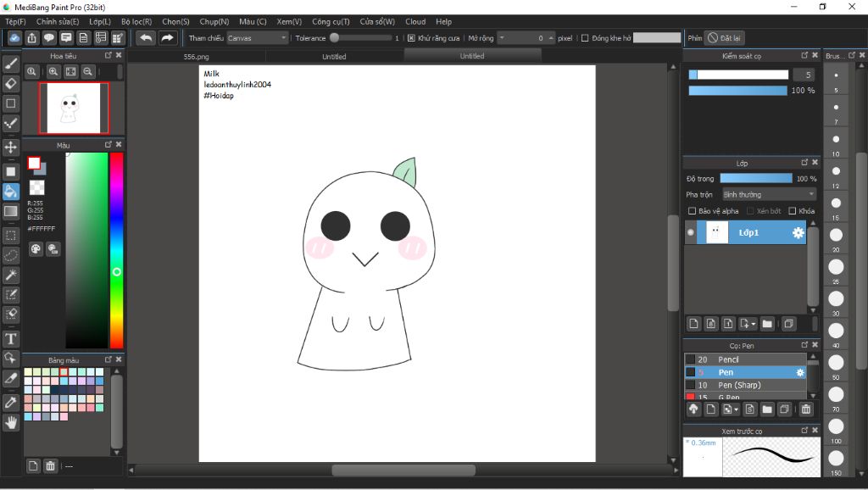Toggle the transparent color checkerboard swatch

[36, 187]
